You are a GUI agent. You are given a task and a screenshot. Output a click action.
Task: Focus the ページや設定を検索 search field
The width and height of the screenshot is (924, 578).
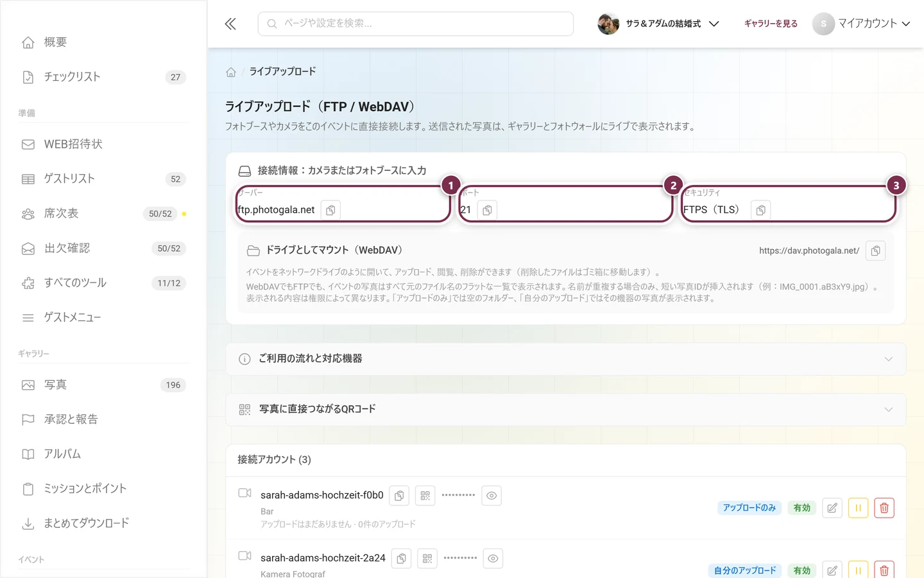416,24
